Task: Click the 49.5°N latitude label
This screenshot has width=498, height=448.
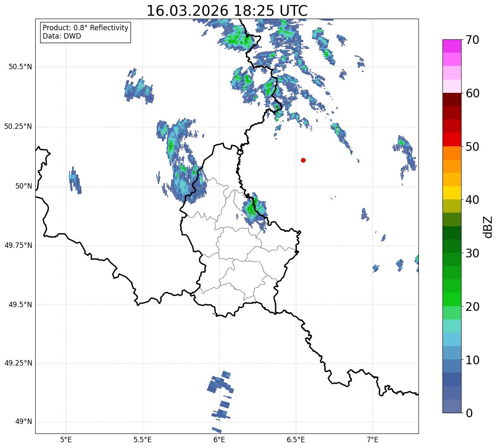Action: pyautogui.click(x=20, y=305)
